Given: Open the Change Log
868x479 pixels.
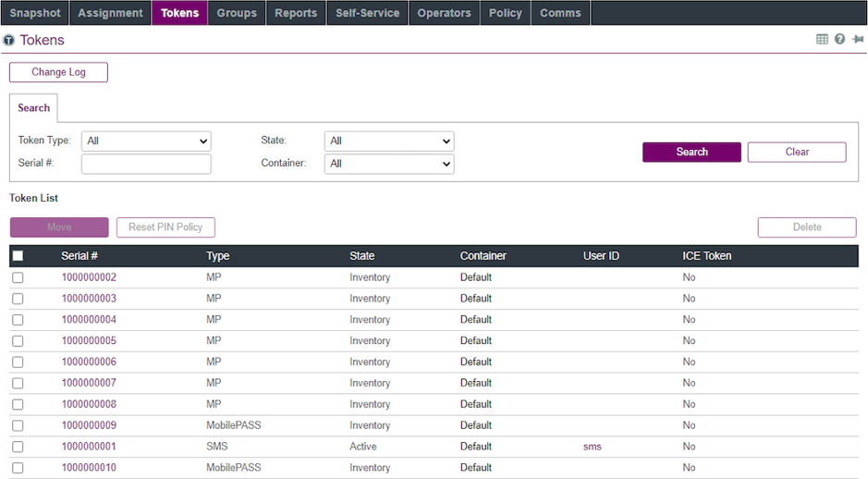Looking at the screenshot, I should [58, 72].
